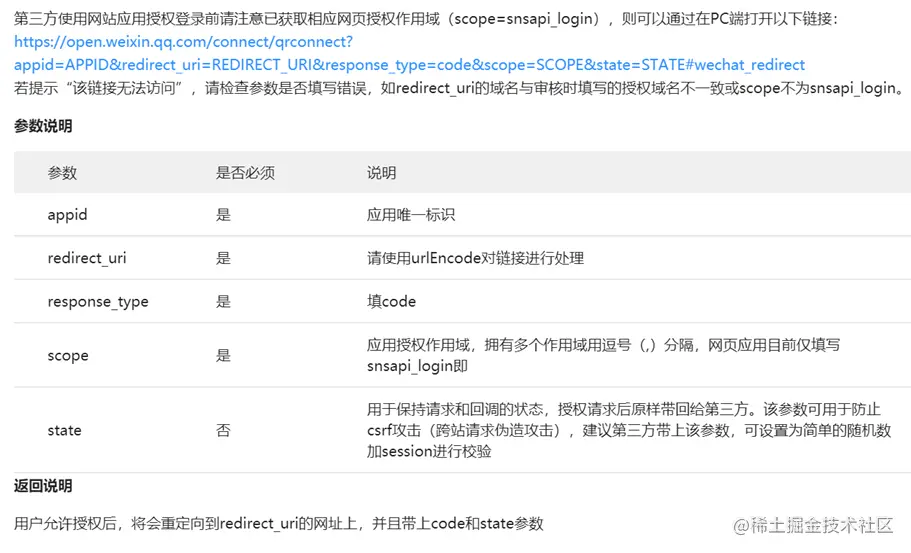Click the '返回说明' heading
Viewport: 911px width, 553px height.
point(43,486)
